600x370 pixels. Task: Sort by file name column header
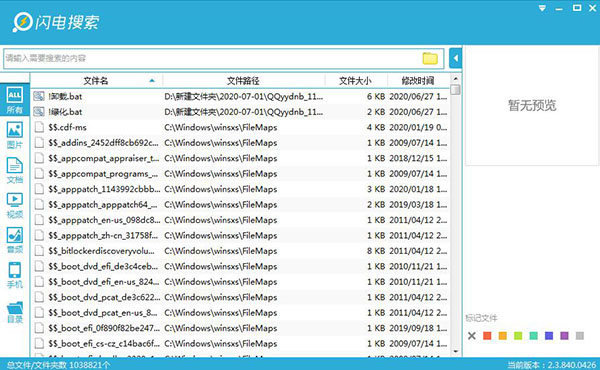[x=96, y=81]
